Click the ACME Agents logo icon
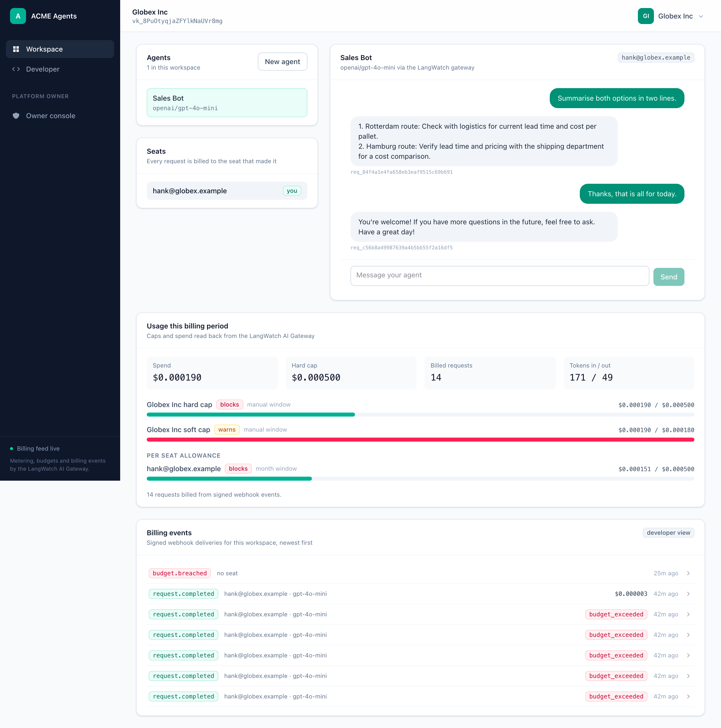This screenshot has height=728, width=721. click(x=18, y=16)
